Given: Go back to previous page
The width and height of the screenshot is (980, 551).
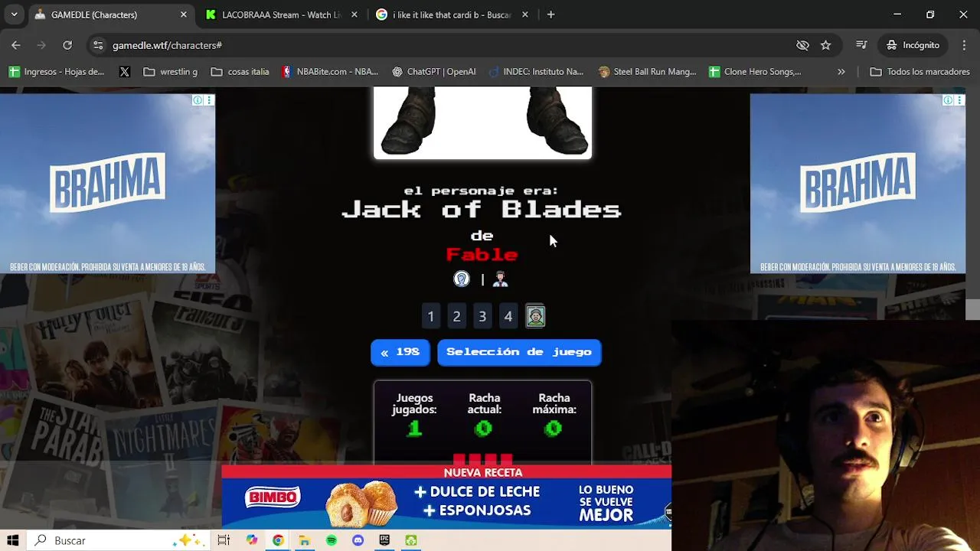Looking at the screenshot, I should (16, 45).
